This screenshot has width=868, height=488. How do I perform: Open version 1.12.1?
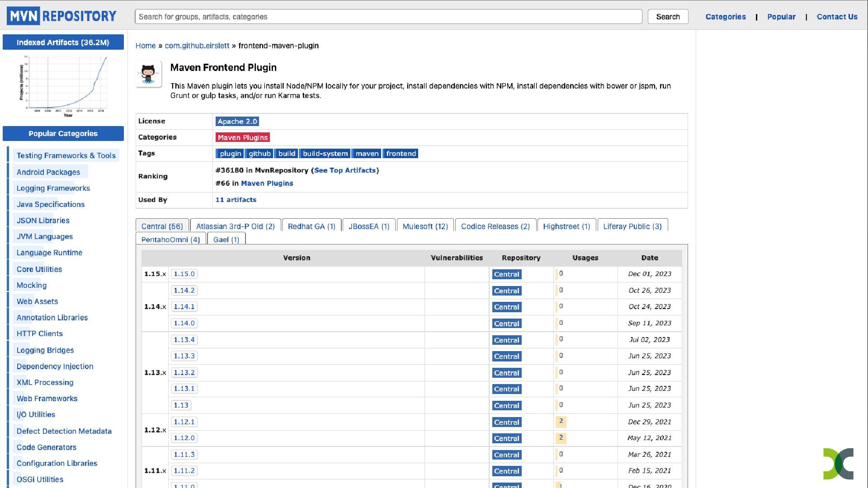(x=184, y=422)
